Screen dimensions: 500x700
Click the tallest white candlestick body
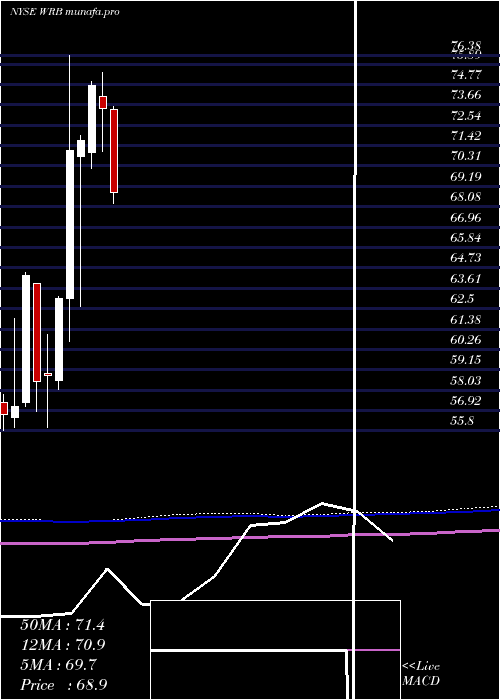pyautogui.click(x=70, y=225)
